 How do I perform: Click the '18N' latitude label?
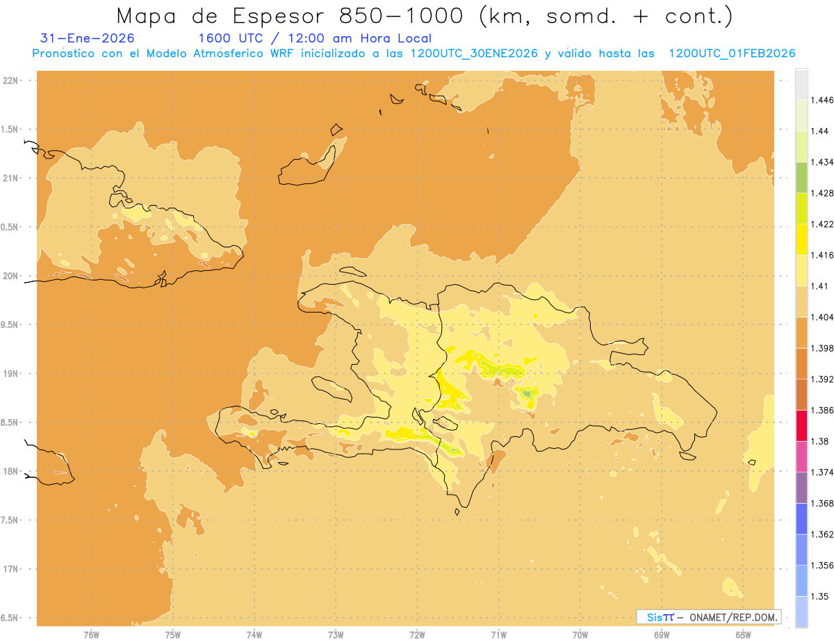10,471
